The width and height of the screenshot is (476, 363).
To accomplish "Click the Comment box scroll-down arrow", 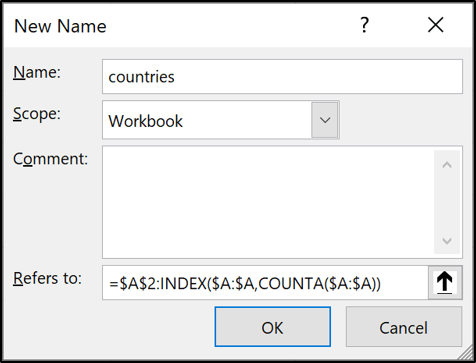I will [x=447, y=240].
